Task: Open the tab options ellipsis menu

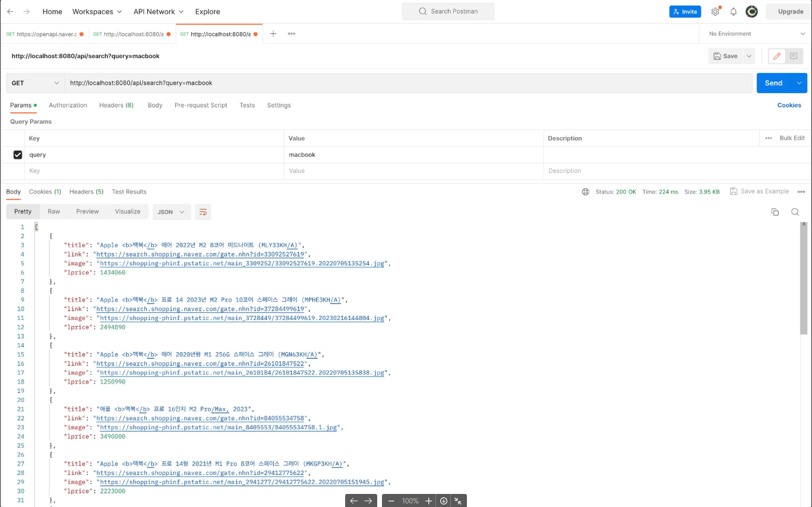Action: tap(292, 34)
